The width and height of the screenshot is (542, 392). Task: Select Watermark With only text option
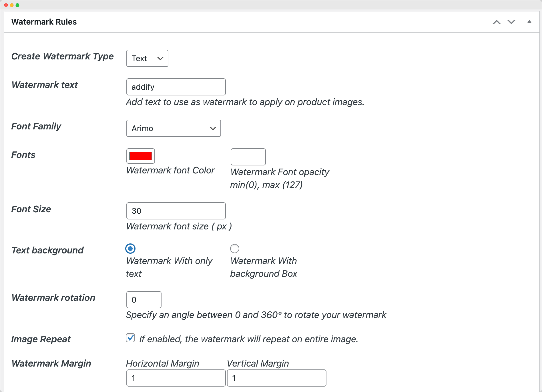[x=130, y=249]
